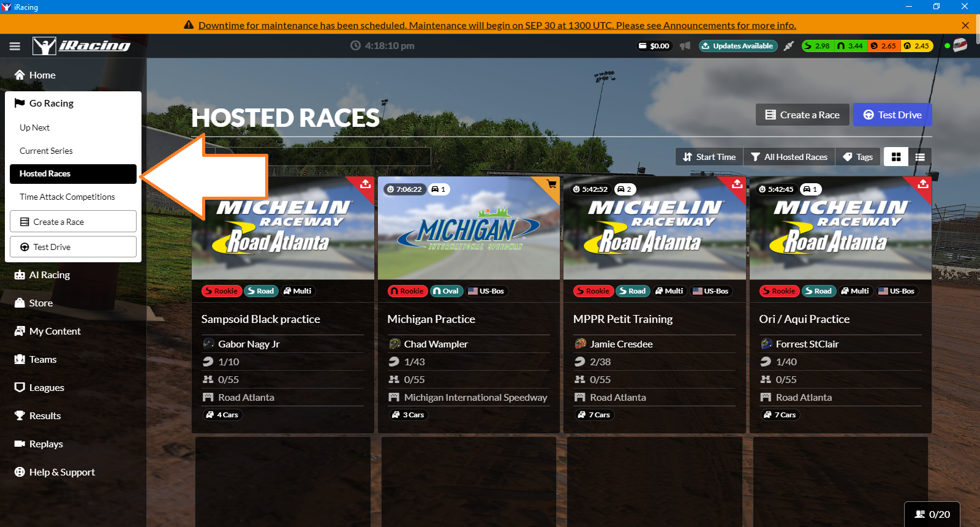
Task: Click 3 Cars badge on Michigan card
Action: (409, 415)
